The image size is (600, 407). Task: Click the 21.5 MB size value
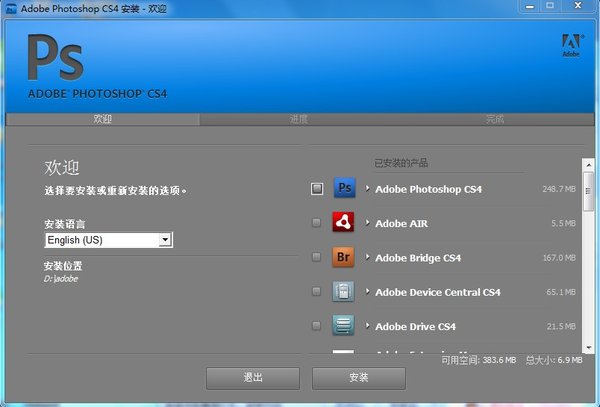coord(561,327)
